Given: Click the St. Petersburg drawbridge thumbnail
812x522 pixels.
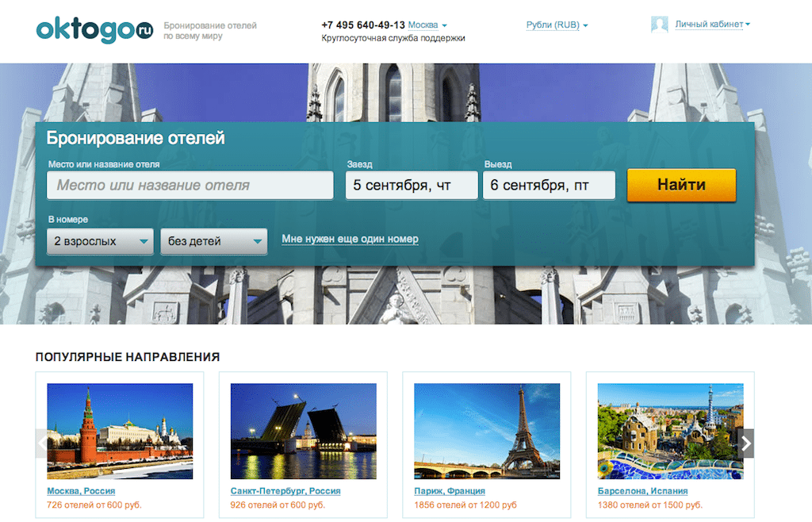Looking at the screenshot, I should (x=304, y=431).
